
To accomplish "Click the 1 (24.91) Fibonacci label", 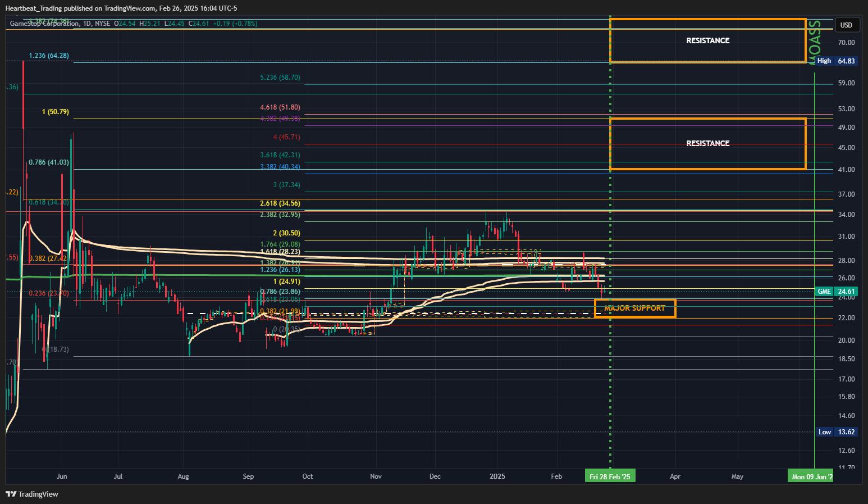I will point(287,281).
